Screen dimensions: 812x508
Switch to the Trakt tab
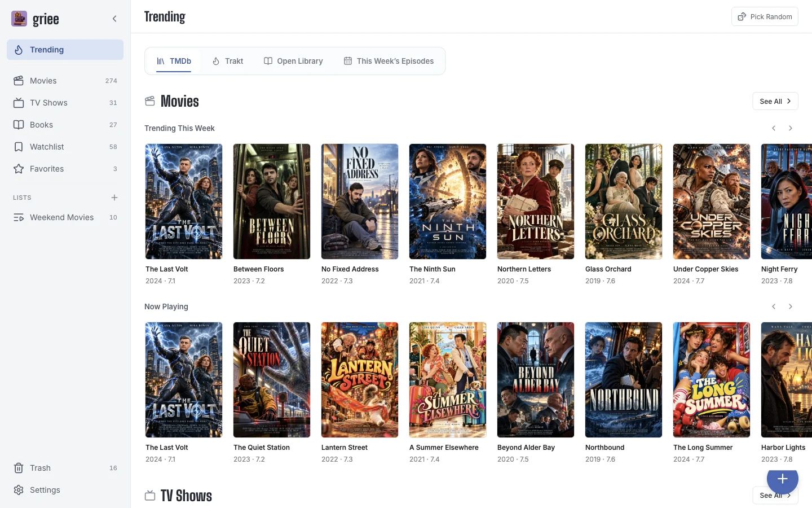coord(228,61)
